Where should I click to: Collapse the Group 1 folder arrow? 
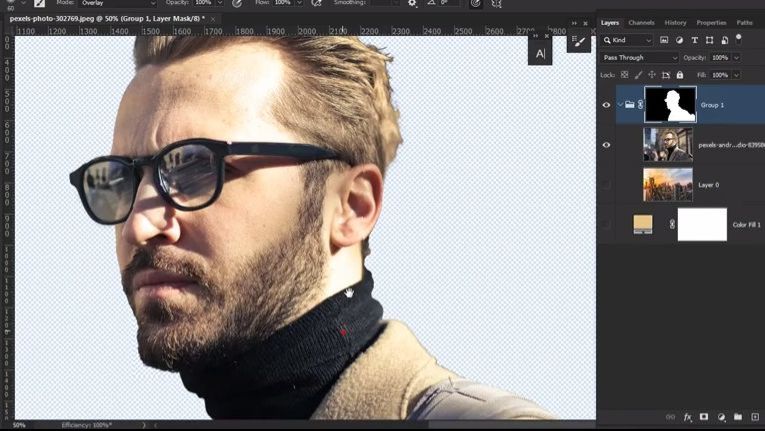point(620,104)
